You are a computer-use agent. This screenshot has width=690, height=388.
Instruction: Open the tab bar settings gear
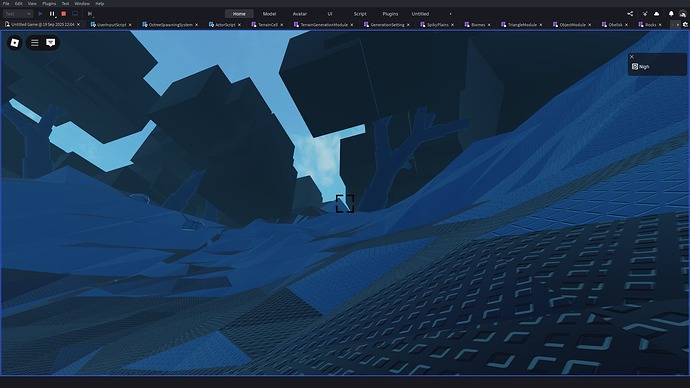pos(685,25)
